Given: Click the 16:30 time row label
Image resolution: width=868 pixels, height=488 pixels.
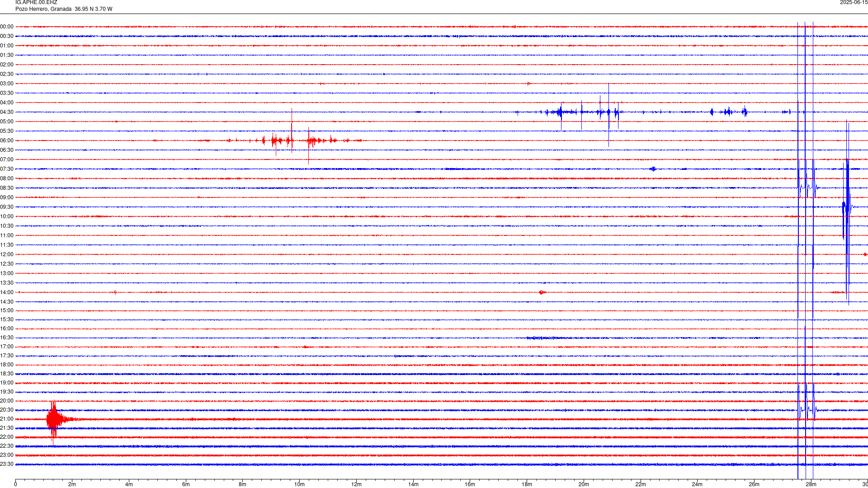Looking at the screenshot, I should (7, 338).
